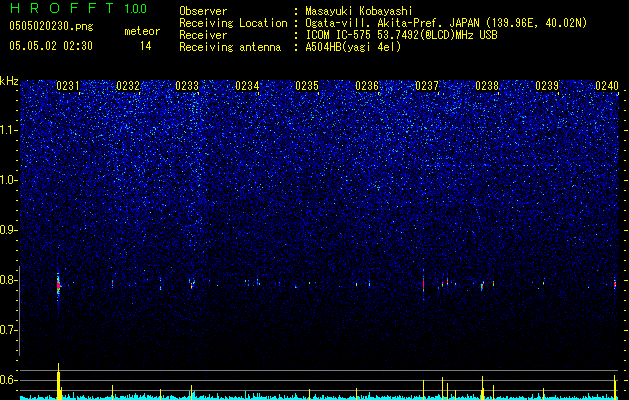Click the date stamp 05.05.02 02:30
Viewport: 629px width, 400px height.
tap(51, 46)
